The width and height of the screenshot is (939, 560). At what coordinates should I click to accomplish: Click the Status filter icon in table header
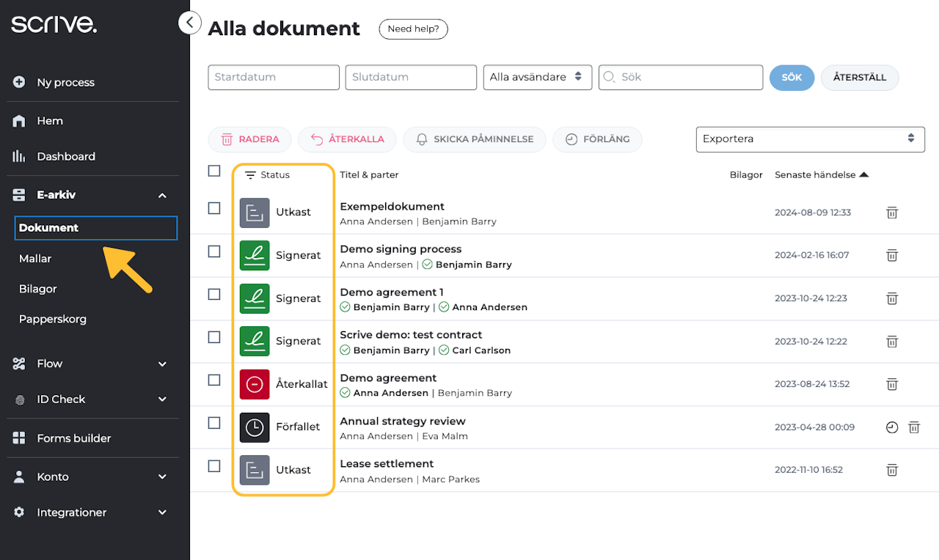(250, 175)
